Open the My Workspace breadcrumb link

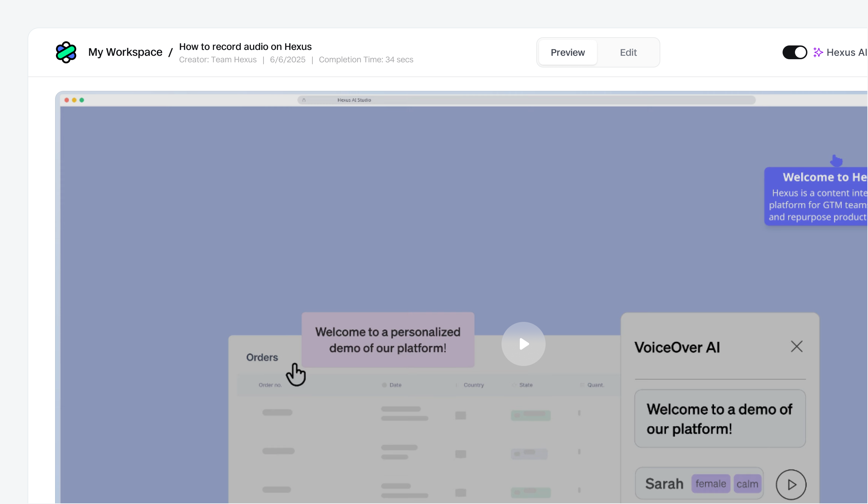(x=125, y=52)
